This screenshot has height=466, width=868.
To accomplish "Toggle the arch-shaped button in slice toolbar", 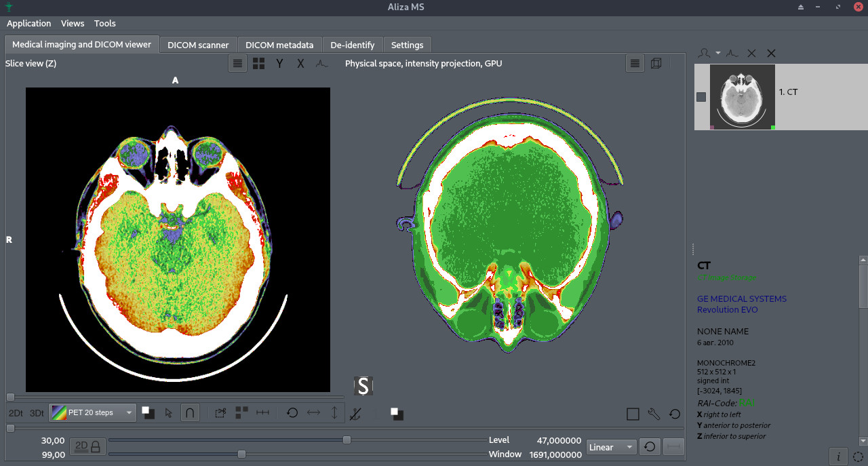I will click(x=191, y=412).
